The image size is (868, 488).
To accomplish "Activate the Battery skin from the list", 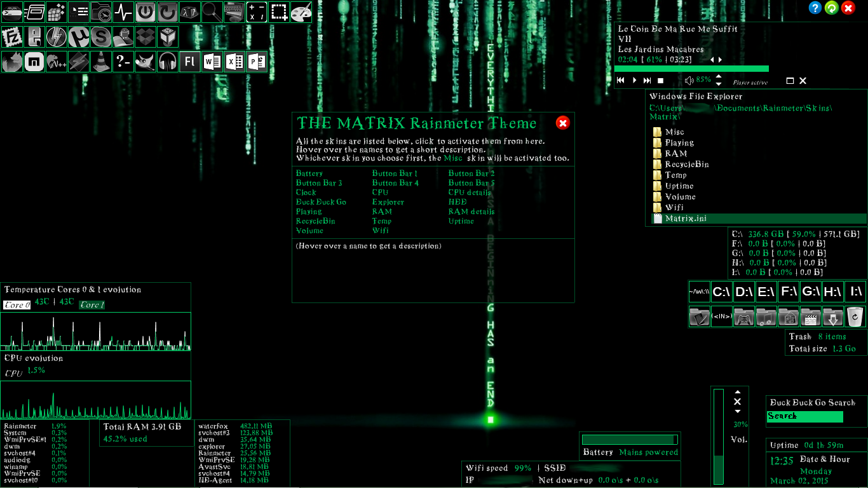I will 309,173.
